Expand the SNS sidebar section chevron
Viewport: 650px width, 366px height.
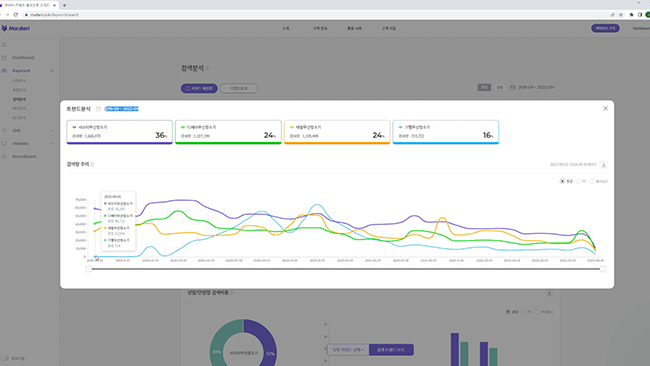(52, 131)
